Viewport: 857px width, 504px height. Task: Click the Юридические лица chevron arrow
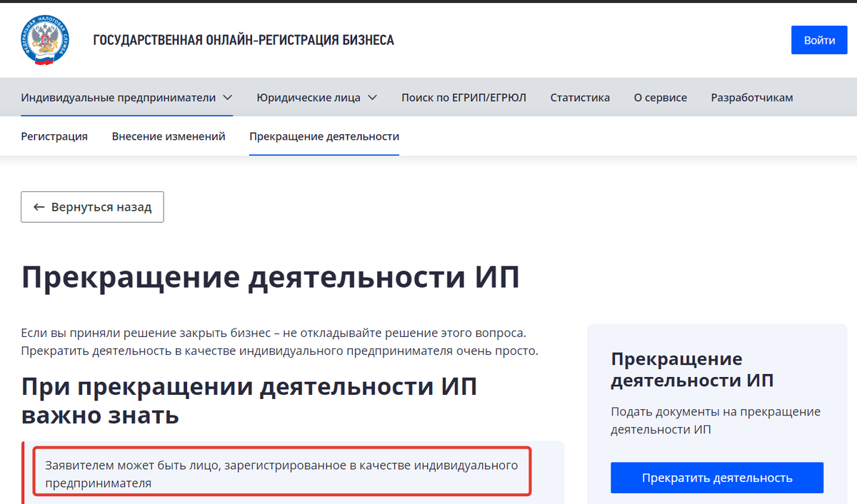pyautogui.click(x=373, y=96)
